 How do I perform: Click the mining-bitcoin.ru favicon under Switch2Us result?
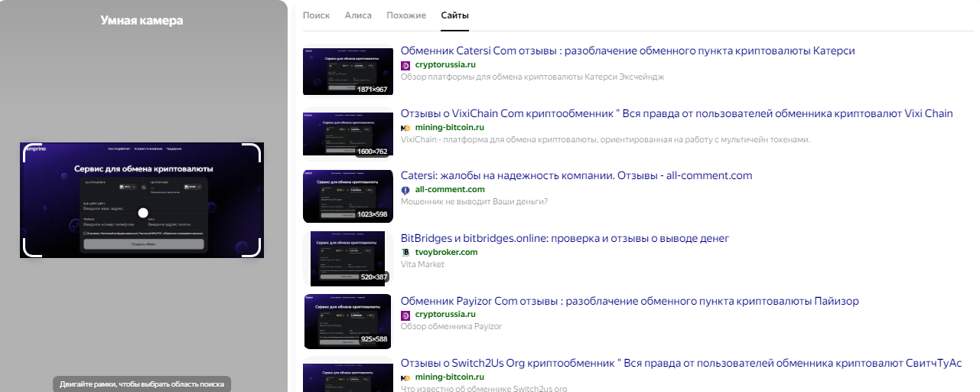[x=405, y=378]
